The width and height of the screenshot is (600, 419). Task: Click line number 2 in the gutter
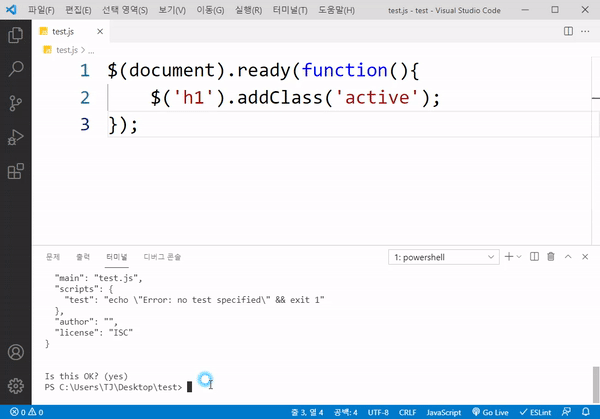pyautogui.click(x=85, y=98)
